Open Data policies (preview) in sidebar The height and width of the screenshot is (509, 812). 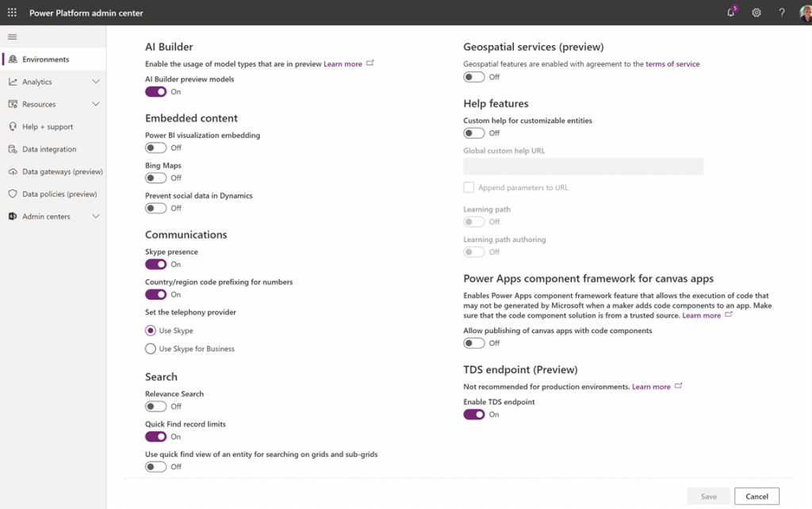59,194
